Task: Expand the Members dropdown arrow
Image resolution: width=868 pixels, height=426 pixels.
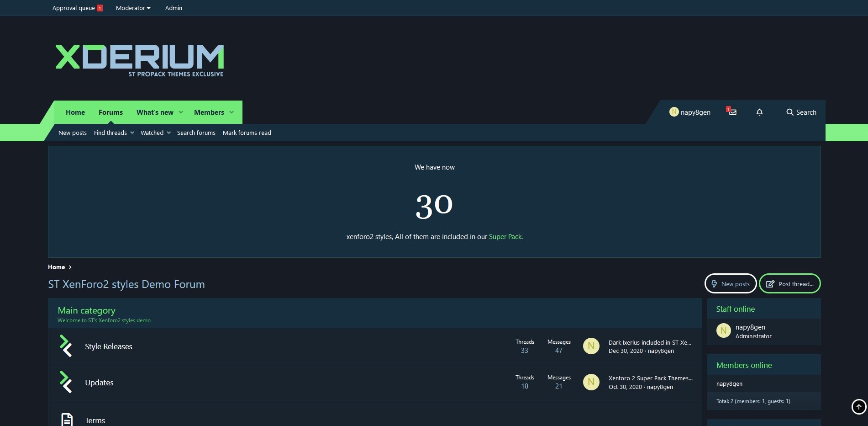Action: [231, 112]
